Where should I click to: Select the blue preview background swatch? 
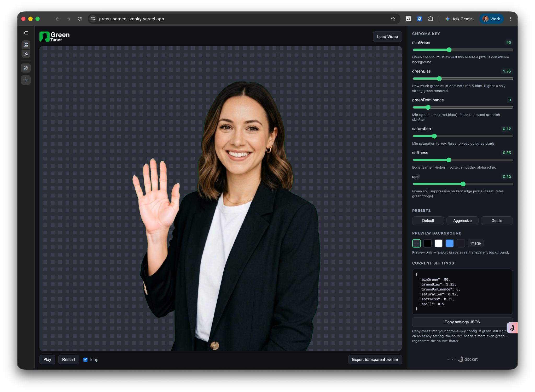pos(450,243)
